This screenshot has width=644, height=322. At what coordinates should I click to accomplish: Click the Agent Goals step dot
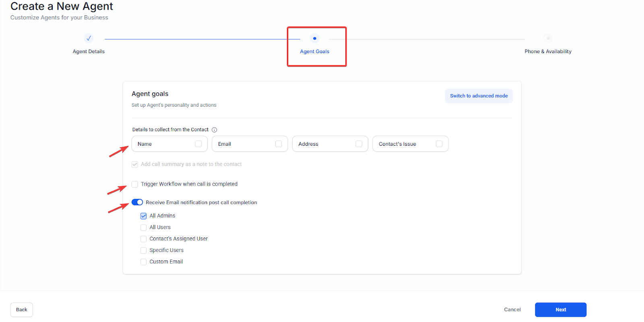pos(314,38)
